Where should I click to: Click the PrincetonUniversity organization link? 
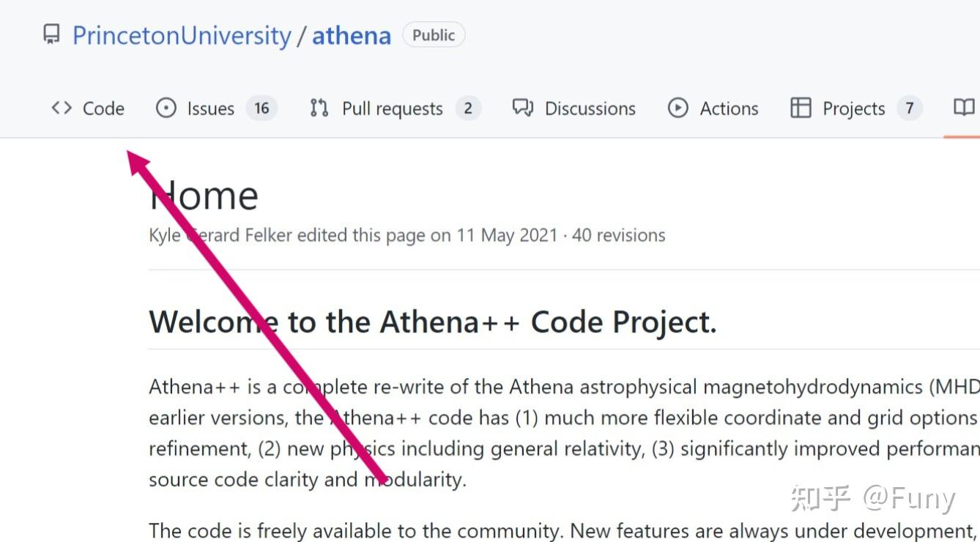click(180, 34)
